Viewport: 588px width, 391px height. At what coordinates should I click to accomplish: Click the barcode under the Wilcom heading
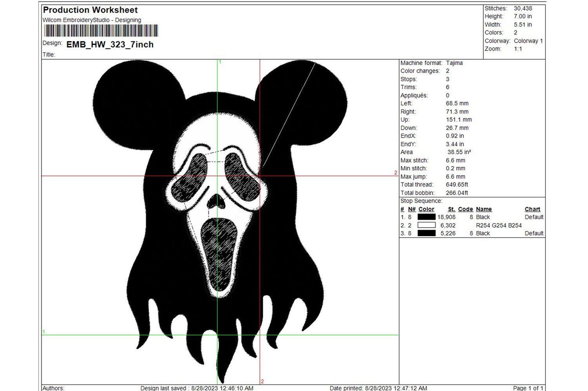[x=101, y=31]
